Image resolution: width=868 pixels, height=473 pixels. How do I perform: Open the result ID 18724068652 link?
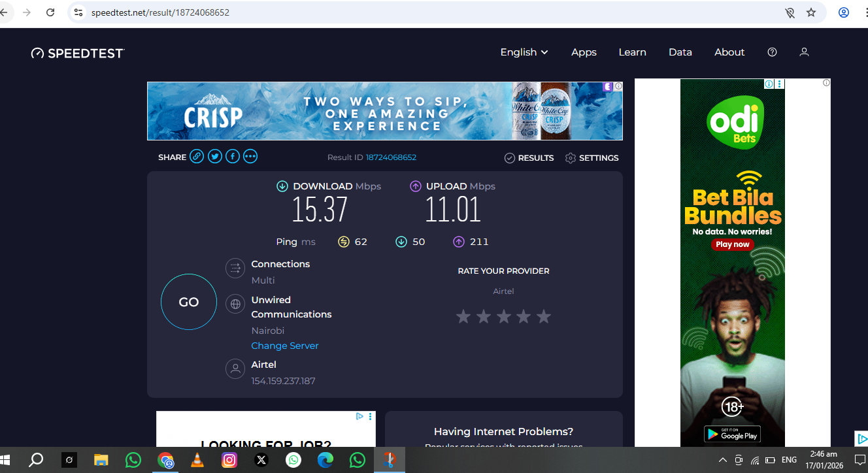pos(391,157)
